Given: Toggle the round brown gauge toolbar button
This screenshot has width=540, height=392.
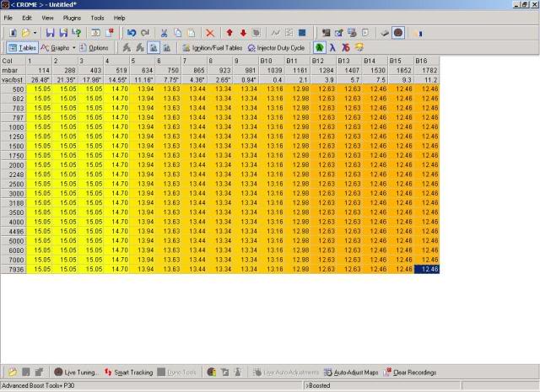Looking at the screenshot, I should point(398,33).
